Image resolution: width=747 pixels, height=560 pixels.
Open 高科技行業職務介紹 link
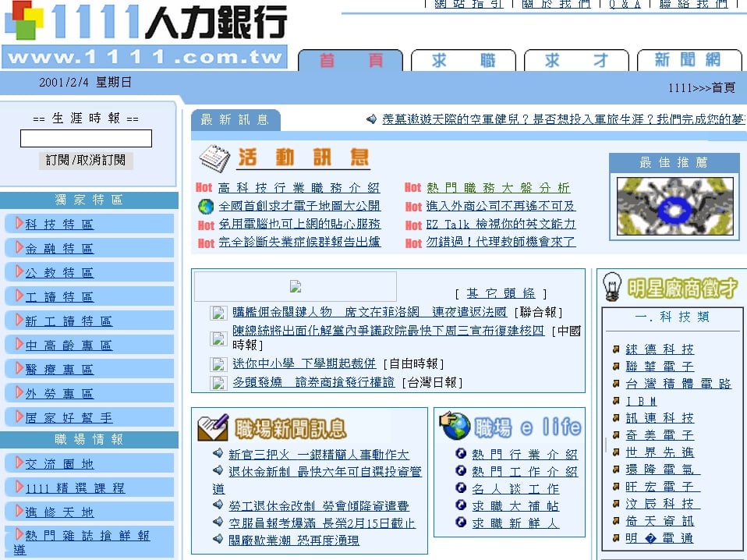(x=299, y=188)
